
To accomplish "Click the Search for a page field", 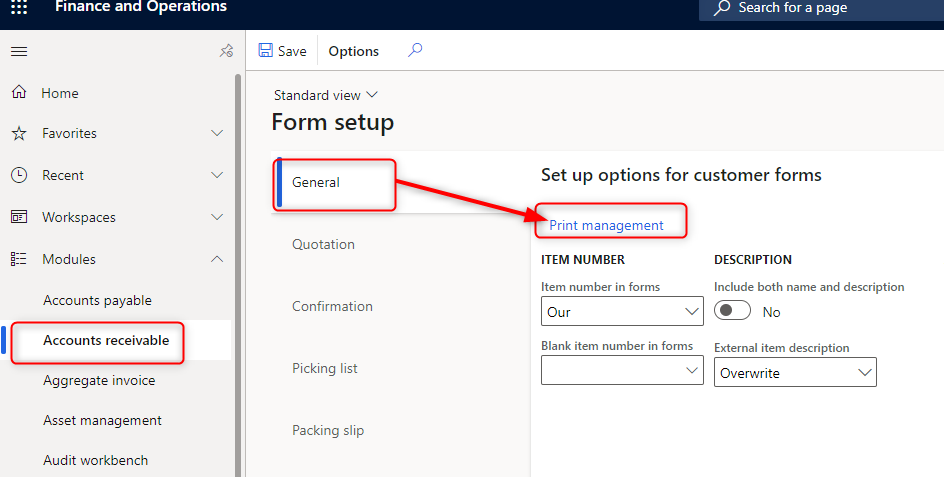I will [820, 8].
